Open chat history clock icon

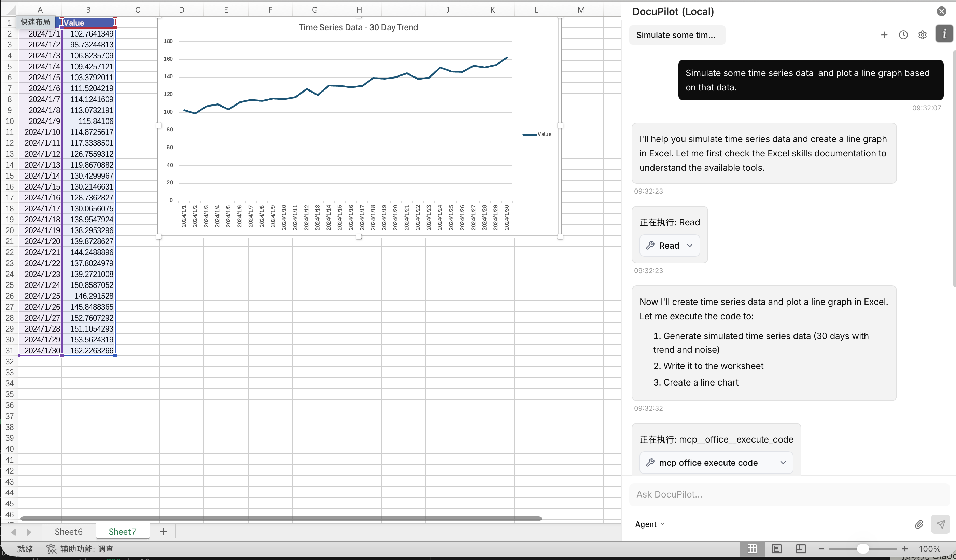pyautogui.click(x=903, y=35)
